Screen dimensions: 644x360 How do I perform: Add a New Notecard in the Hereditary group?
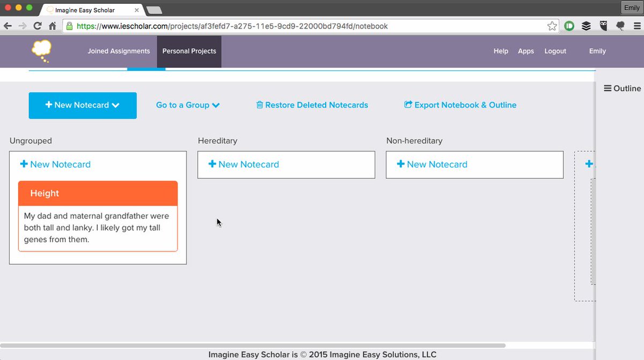pos(244,164)
